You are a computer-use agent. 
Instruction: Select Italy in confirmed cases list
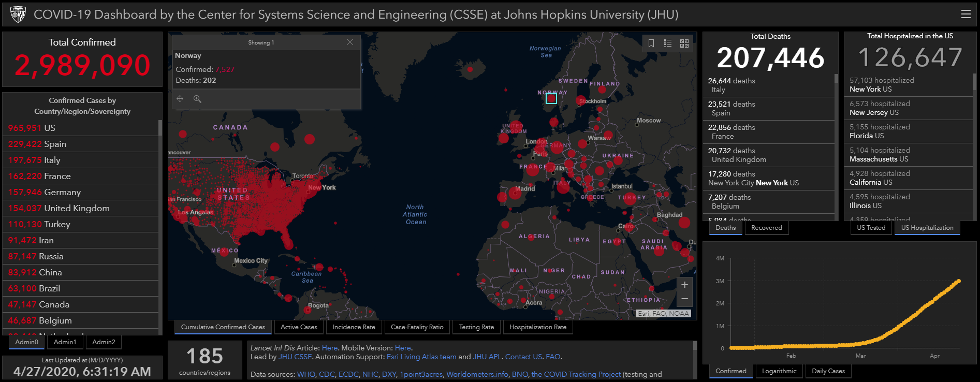tap(80, 160)
